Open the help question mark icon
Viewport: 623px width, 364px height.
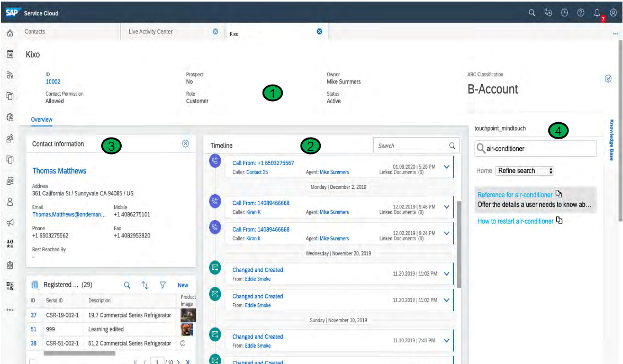(581, 13)
